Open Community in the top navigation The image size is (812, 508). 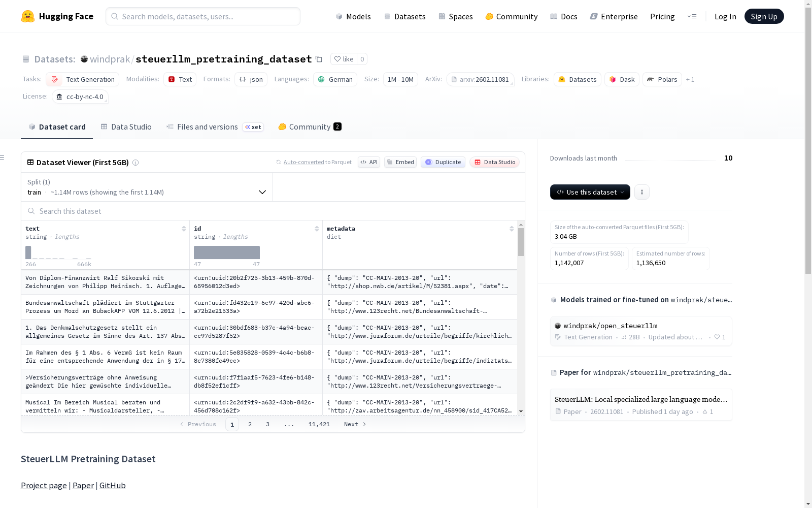[512, 16]
